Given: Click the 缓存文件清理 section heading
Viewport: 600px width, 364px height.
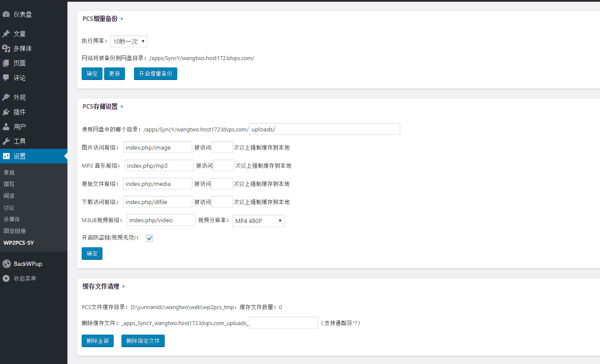Looking at the screenshot, I should [101, 287].
